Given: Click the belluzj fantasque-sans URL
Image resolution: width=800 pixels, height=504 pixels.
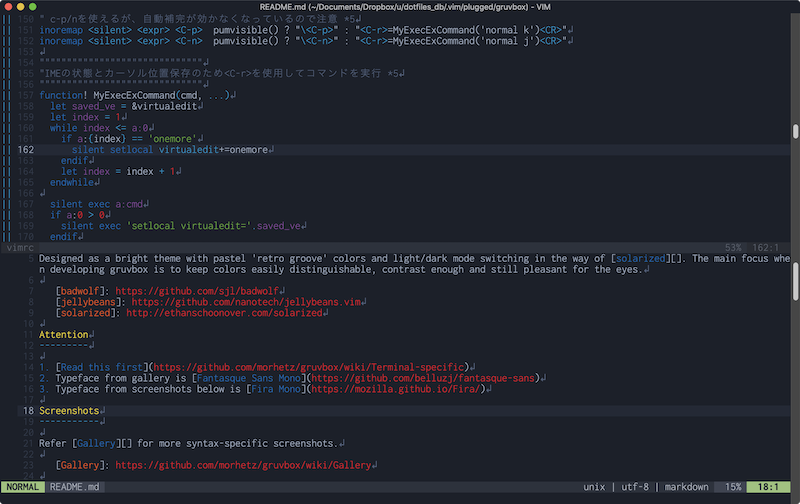Looking at the screenshot, I should 423,378.
